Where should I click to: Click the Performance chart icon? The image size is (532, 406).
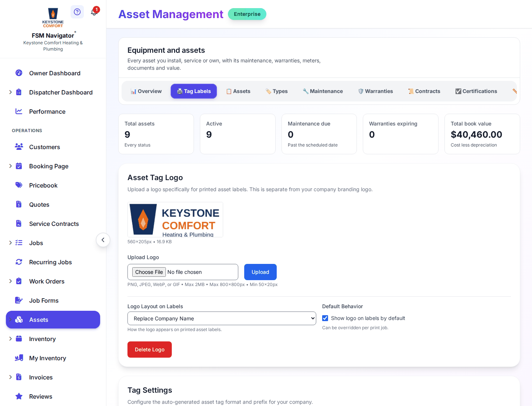point(19,111)
